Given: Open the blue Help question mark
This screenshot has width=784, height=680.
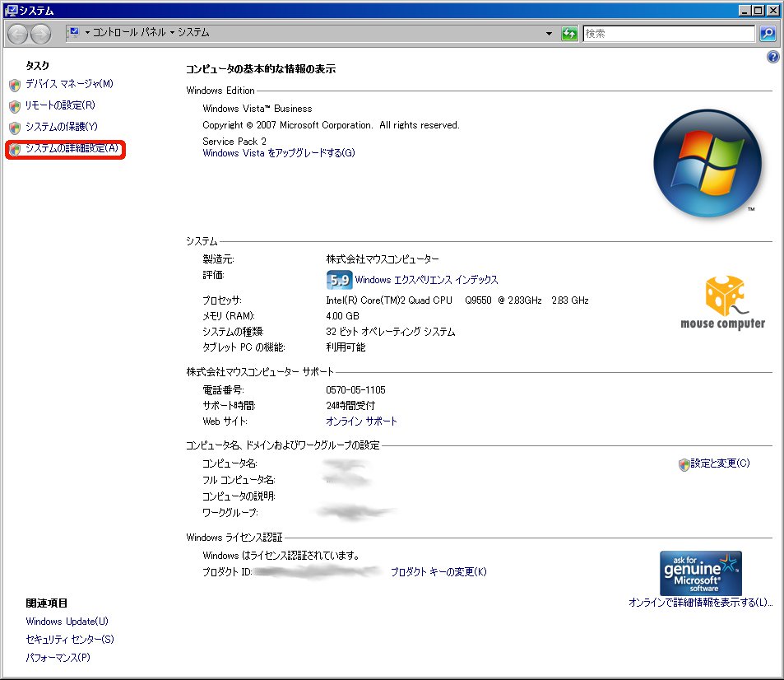Looking at the screenshot, I should pos(773,57).
